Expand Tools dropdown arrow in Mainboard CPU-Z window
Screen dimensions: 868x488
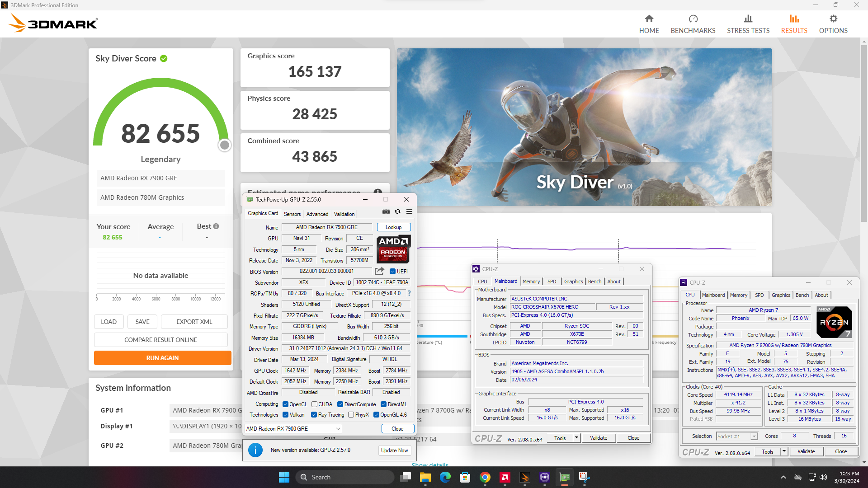(576, 438)
